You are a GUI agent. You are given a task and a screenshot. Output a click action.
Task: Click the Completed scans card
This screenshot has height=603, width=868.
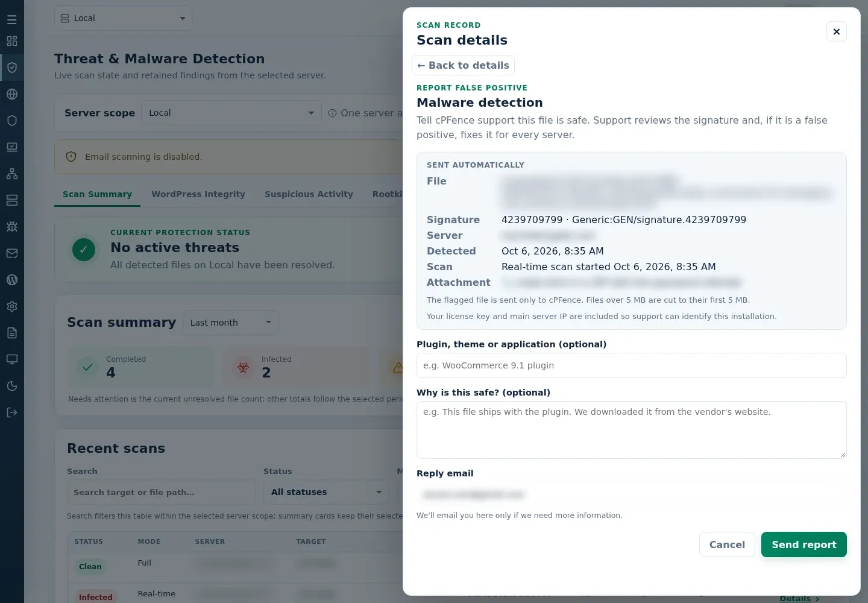[x=140, y=367]
